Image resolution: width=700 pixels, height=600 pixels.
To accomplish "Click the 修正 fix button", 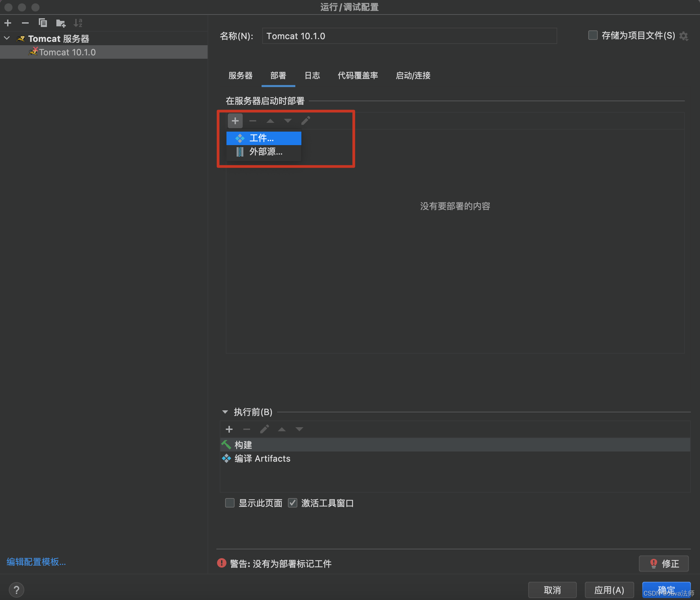I will (x=664, y=563).
